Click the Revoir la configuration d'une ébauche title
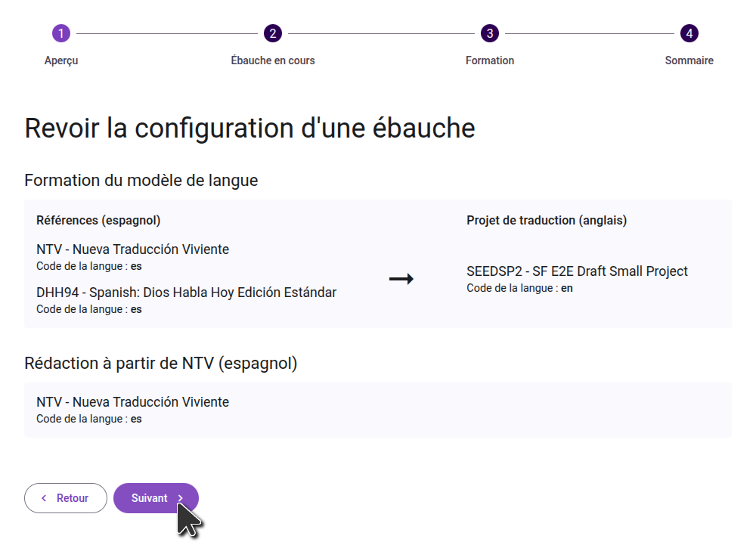 point(249,129)
